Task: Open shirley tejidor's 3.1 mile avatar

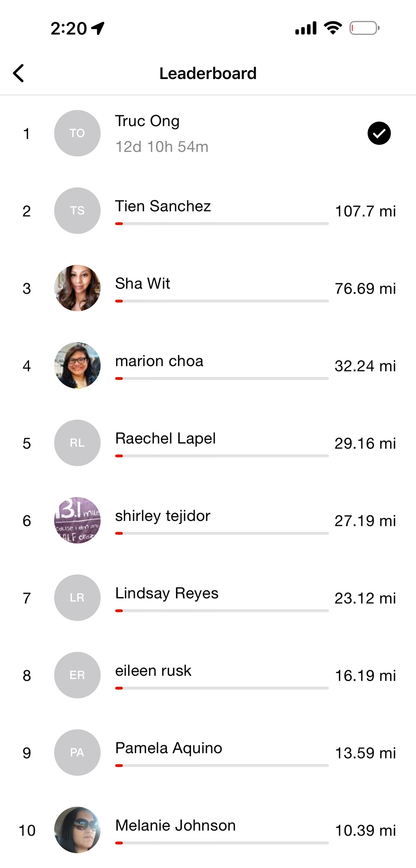Action: pos(77,520)
